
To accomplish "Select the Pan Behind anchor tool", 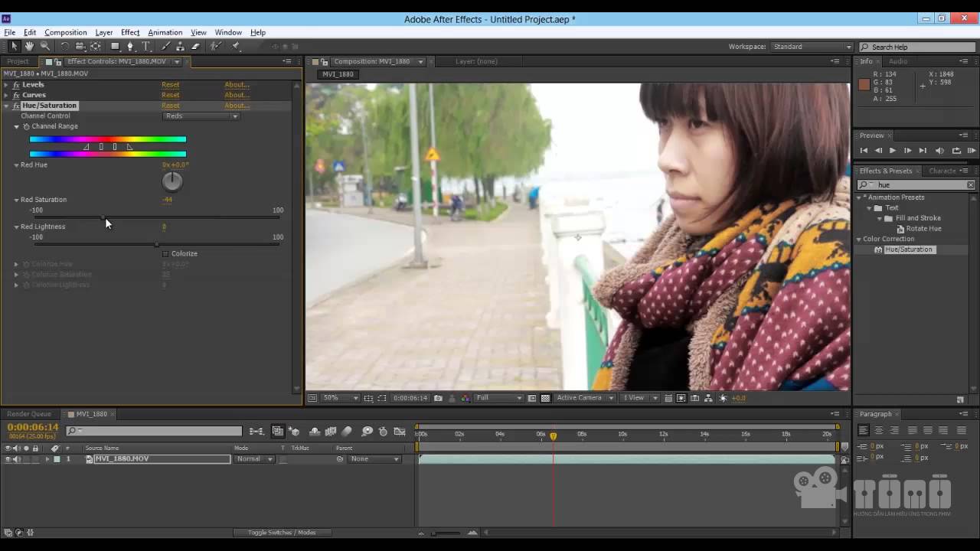I will click(x=96, y=46).
